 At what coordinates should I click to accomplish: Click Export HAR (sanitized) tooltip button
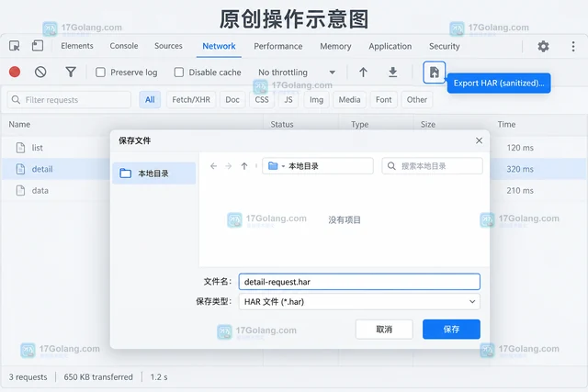(x=499, y=83)
